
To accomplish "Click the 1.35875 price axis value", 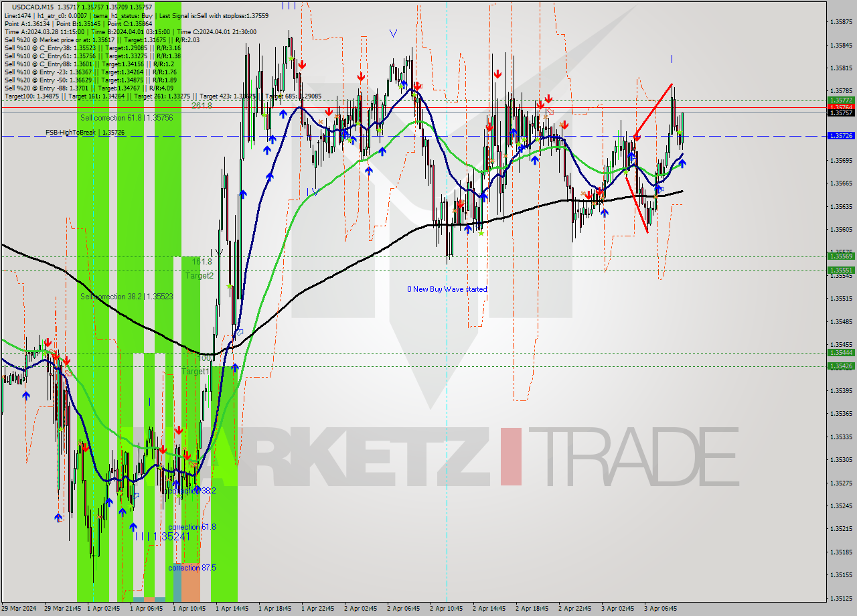I will click(x=841, y=22).
